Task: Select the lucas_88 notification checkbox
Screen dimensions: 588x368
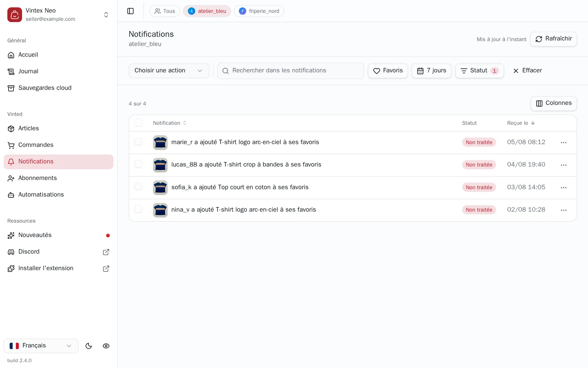Action: coord(138,164)
